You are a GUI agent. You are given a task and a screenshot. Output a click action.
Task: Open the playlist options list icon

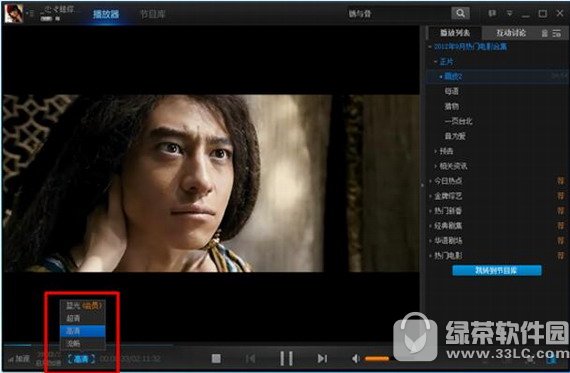pyautogui.click(x=557, y=33)
